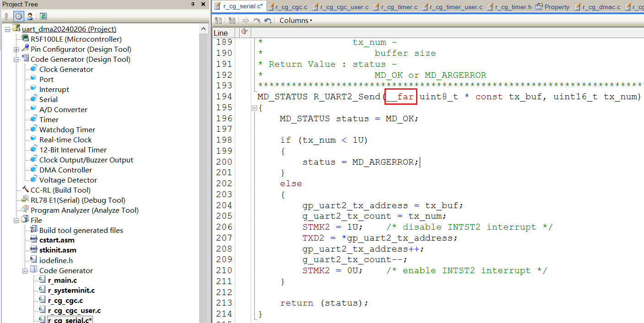Viewport: 644px width, 323px height.
Task: Click line number 200 in the gutter
Action: [x=224, y=162]
